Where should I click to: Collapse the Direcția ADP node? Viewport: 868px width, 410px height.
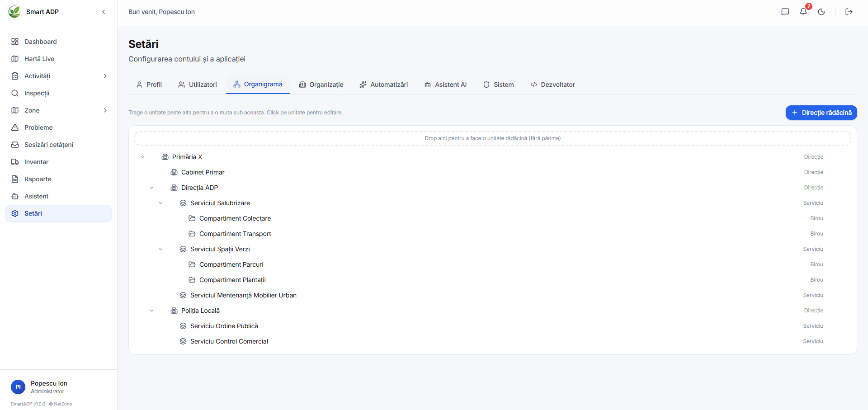click(151, 188)
